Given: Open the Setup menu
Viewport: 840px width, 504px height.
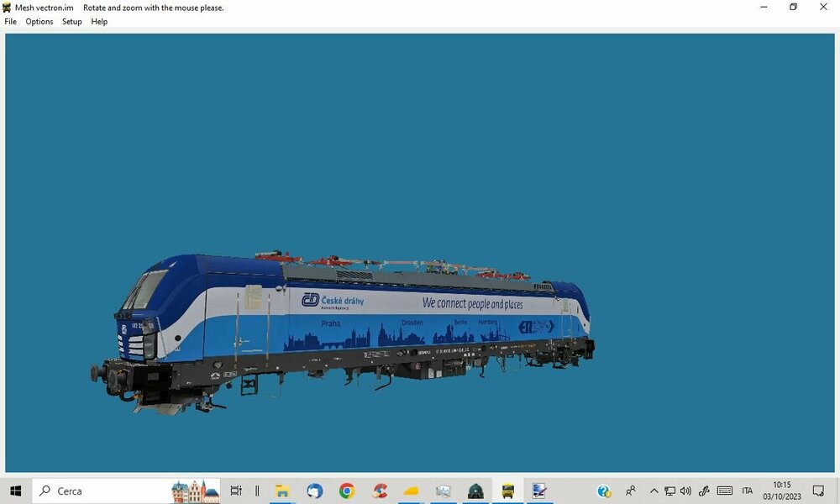Looking at the screenshot, I should point(71,22).
